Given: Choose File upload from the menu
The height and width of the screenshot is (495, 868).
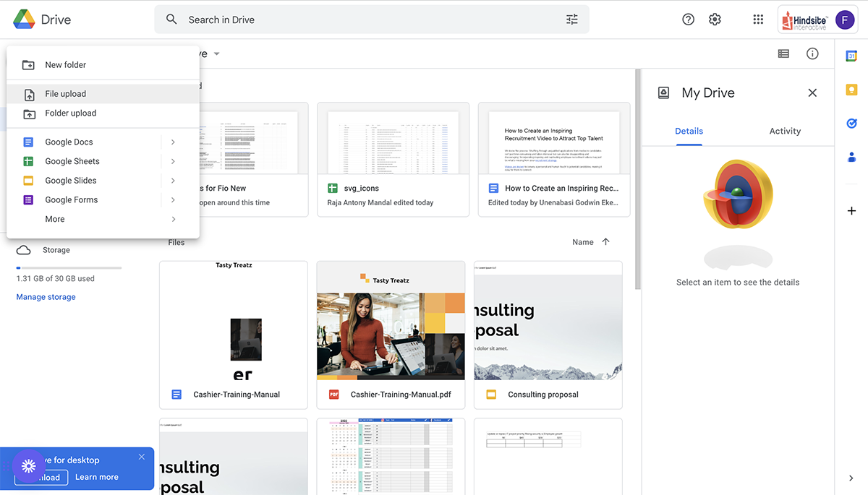Looking at the screenshot, I should pos(65,94).
